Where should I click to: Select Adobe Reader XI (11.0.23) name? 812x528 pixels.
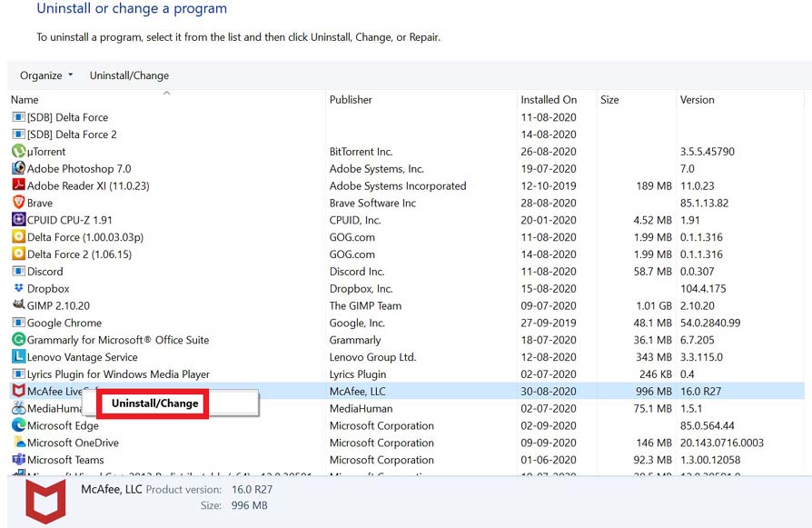tap(88, 186)
